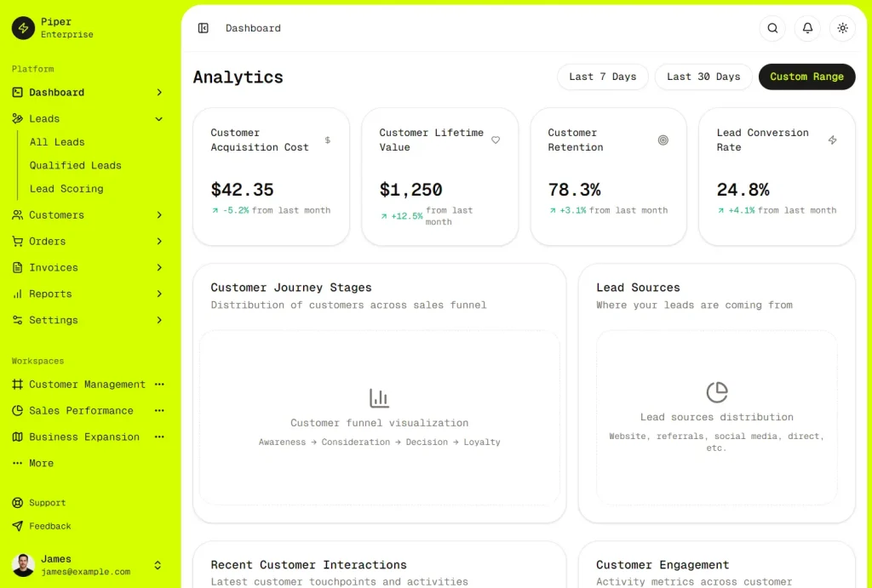The height and width of the screenshot is (588, 872).
Task: Open notifications via the bell icon
Action: coord(807,28)
